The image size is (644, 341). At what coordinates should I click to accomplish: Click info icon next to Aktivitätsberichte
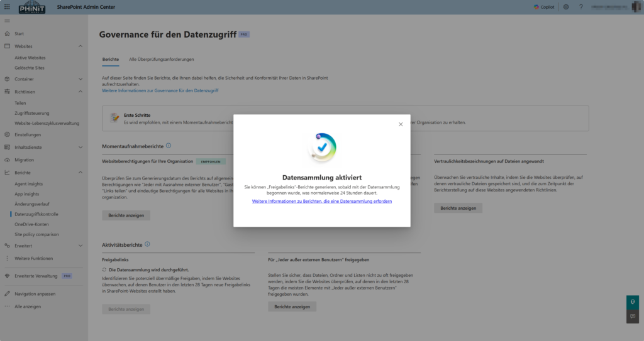147,244
